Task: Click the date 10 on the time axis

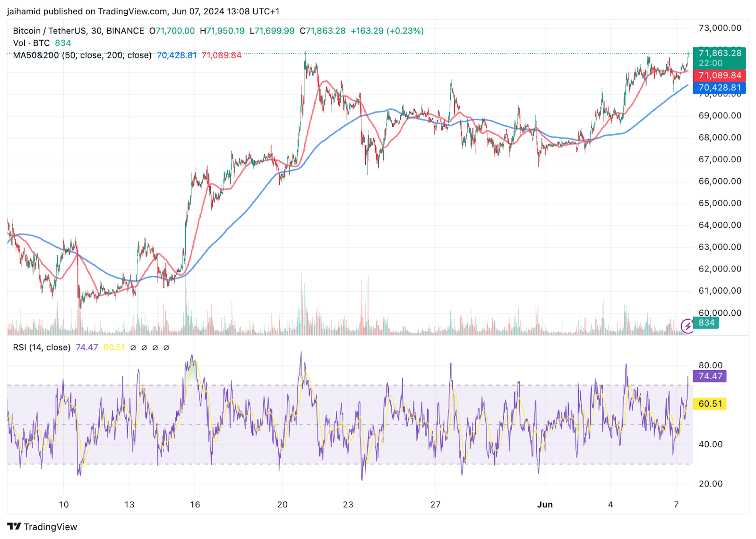Action: 64,504
